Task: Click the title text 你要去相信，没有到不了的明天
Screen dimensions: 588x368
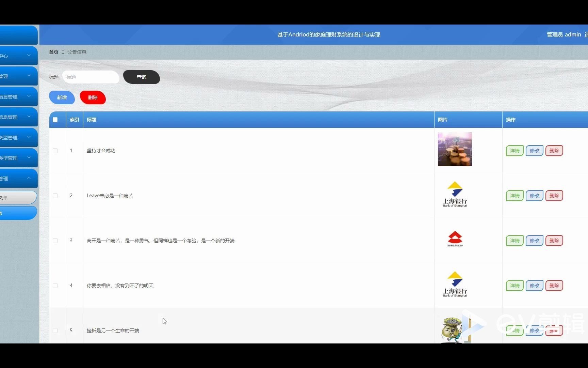Action: tap(120, 286)
